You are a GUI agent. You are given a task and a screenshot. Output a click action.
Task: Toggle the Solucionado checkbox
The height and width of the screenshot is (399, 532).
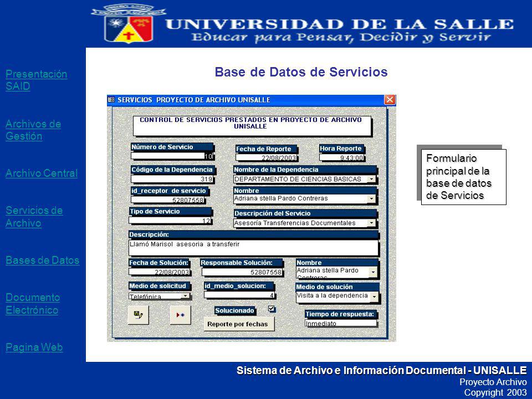tap(272, 309)
